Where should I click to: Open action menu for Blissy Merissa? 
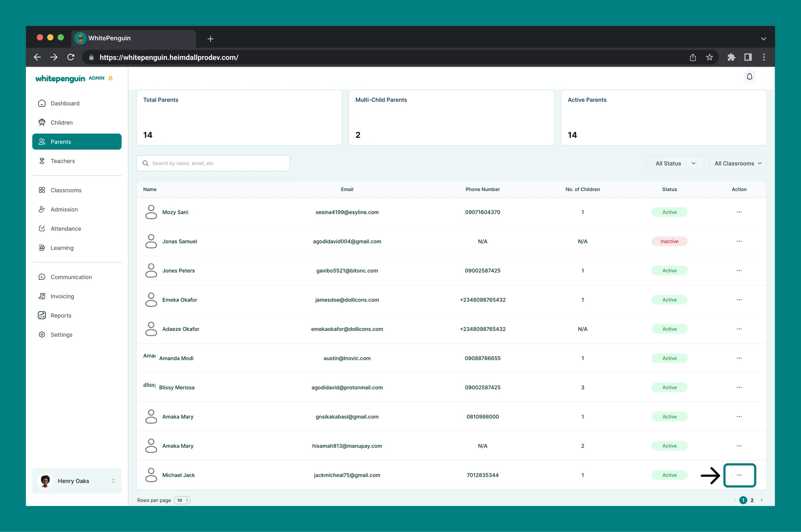point(739,387)
